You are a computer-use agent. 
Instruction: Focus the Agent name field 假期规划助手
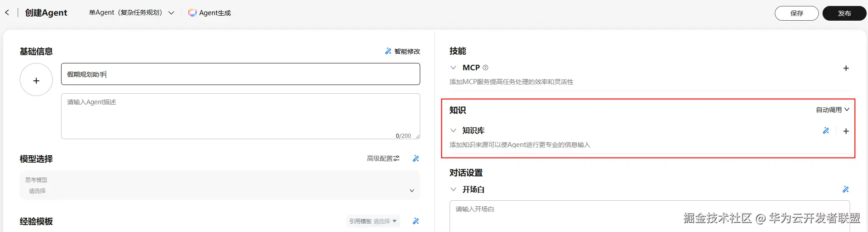241,74
